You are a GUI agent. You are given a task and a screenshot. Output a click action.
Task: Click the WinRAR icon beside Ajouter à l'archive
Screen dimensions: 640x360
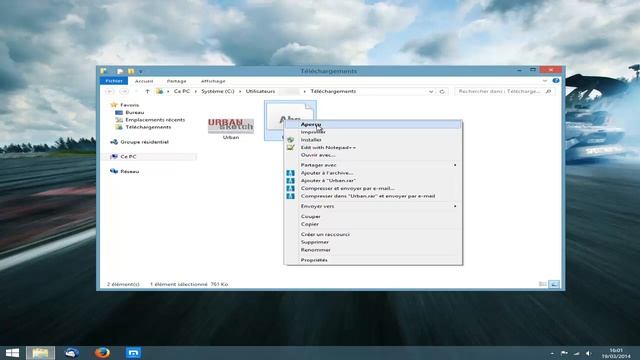point(290,173)
